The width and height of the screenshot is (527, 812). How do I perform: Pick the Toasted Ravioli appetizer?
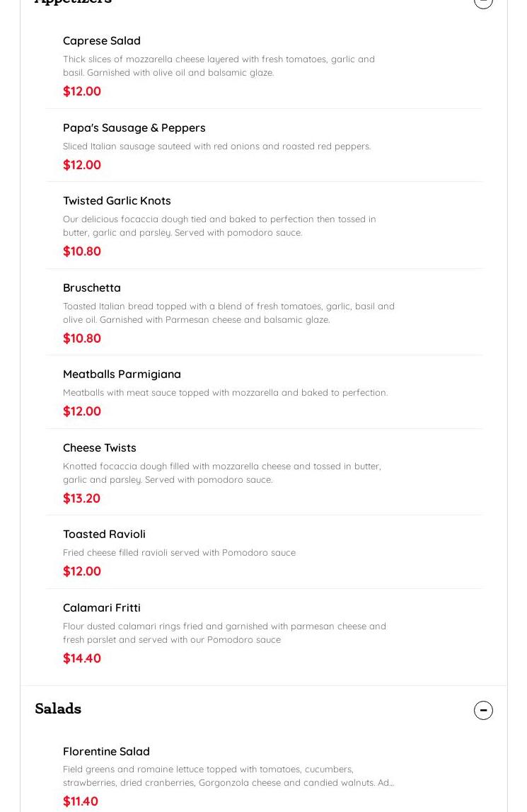coord(104,534)
